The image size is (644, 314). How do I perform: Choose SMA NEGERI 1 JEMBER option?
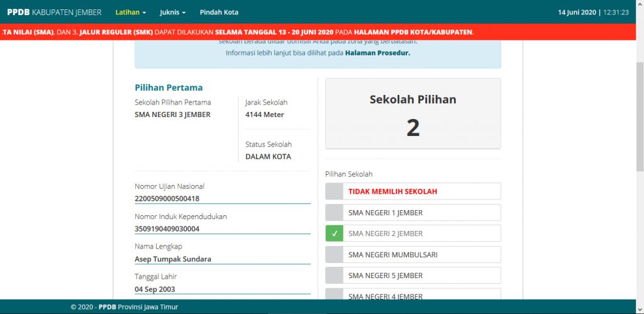click(x=386, y=213)
